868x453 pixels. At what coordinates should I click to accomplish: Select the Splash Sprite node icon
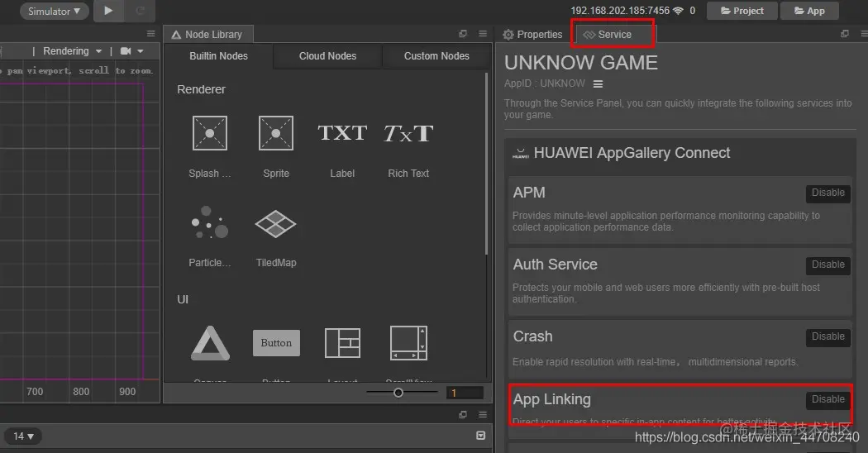coord(210,133)
